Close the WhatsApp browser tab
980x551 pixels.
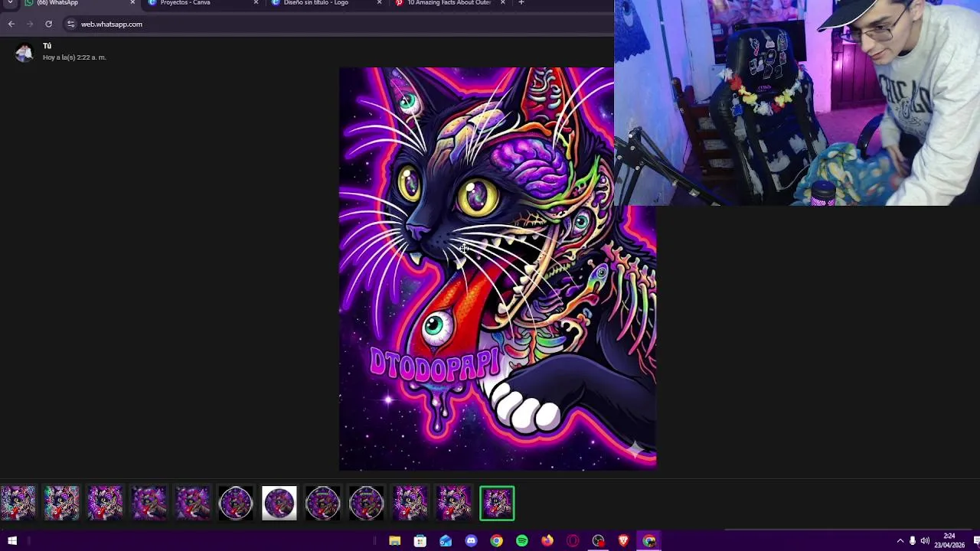pos(132,3)
